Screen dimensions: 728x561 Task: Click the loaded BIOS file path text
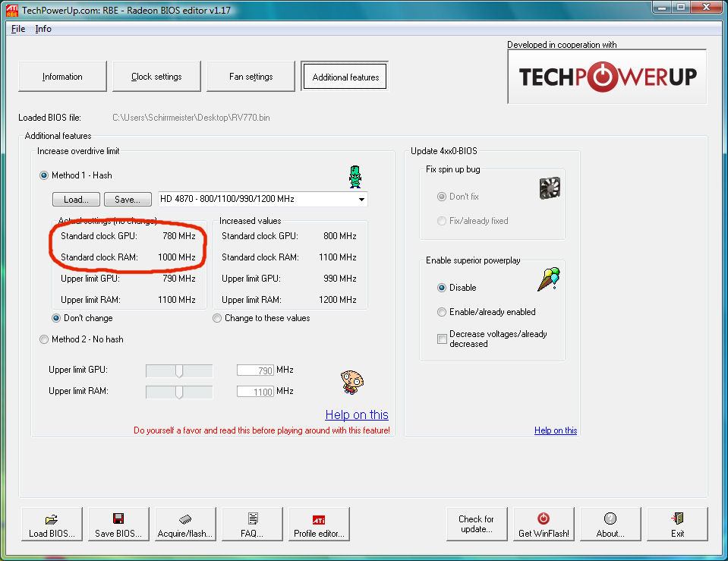(191, 118)
